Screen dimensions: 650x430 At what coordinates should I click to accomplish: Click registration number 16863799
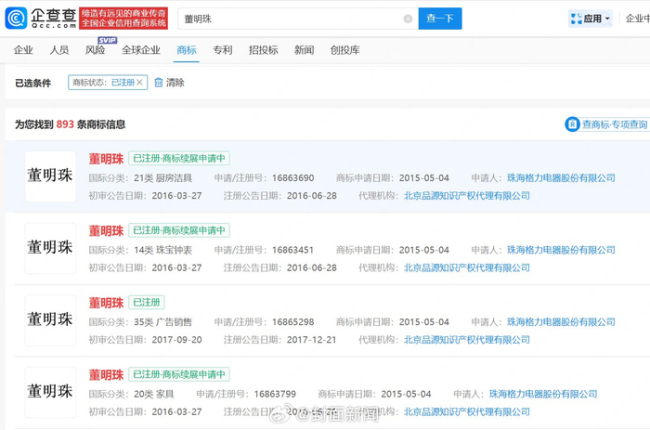click(275, 394)
